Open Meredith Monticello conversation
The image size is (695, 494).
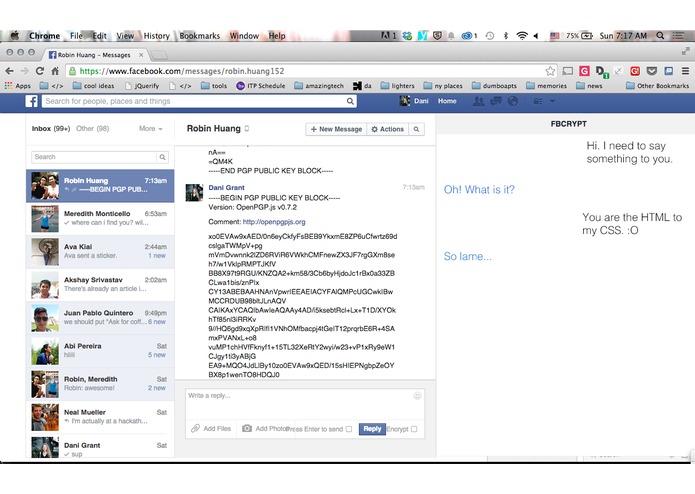tap(100, 218)
